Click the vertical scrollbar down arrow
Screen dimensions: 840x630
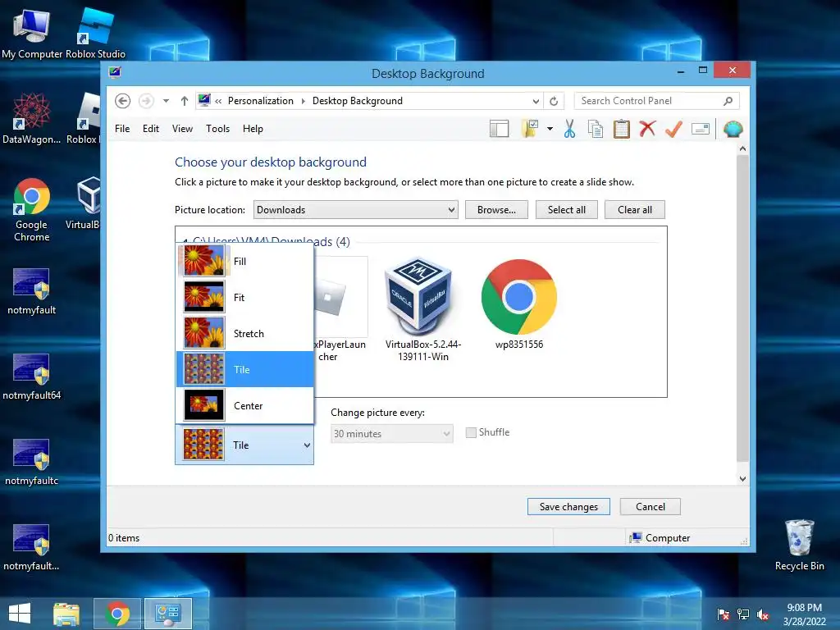(x=742, y=479)
